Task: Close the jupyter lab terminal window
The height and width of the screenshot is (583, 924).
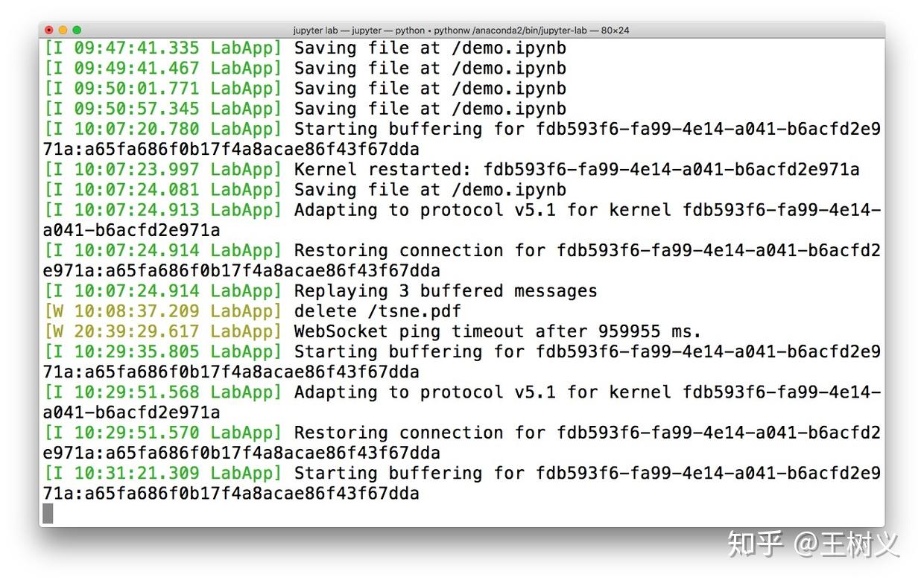Action: pyautogui.click(x=49, y=30)
